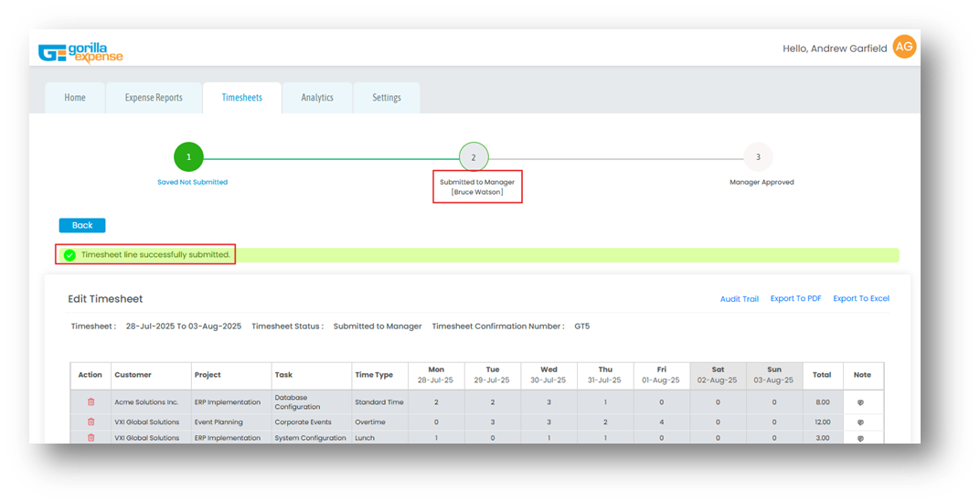Image resolution: width=980 pixels, height=503 pixels.
Task: Click the Saved Not Submitted step label
Action: point(193,182)
